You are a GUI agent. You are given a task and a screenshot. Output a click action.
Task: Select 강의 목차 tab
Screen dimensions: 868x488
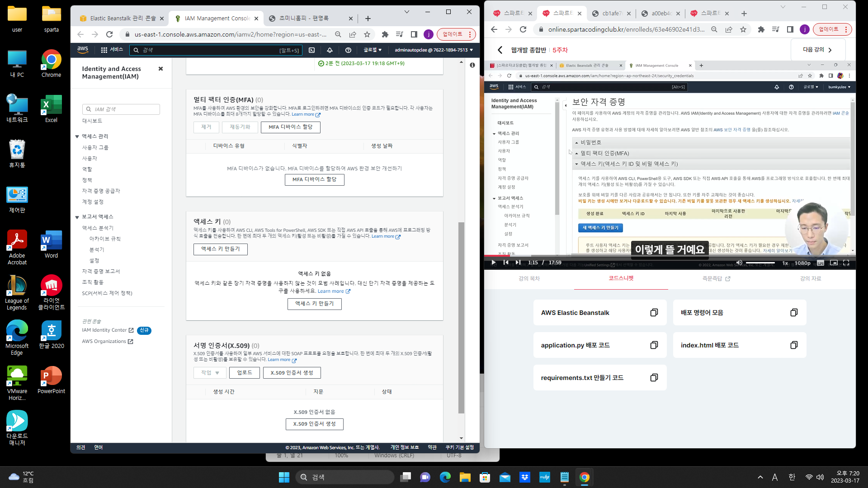pyautogui.click(x=529, y=279)
